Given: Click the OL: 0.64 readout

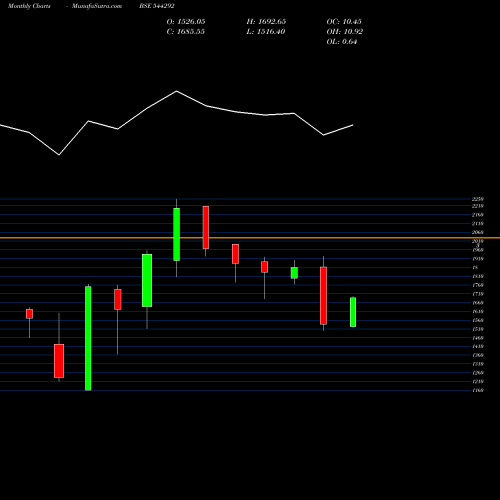Looking at the screenshot, I should [342, 42].
